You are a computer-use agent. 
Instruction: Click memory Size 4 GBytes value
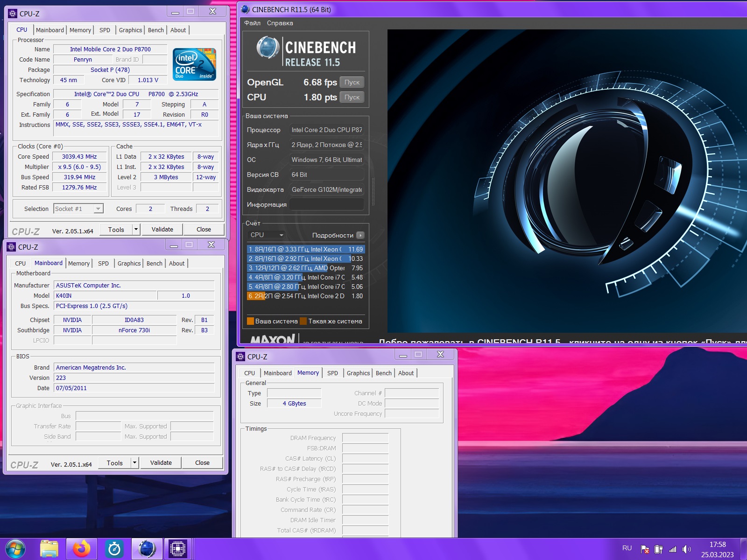(x=294, y=403)
